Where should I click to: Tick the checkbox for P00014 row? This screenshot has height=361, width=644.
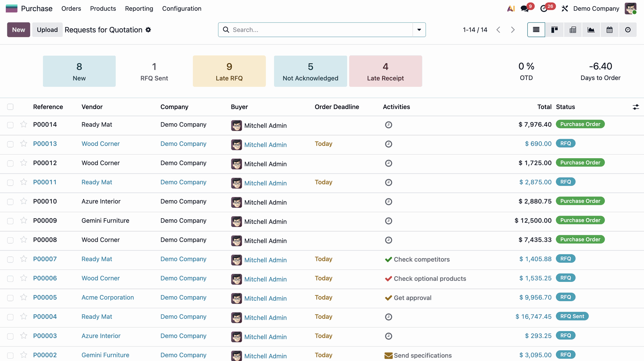coord(10,125)
